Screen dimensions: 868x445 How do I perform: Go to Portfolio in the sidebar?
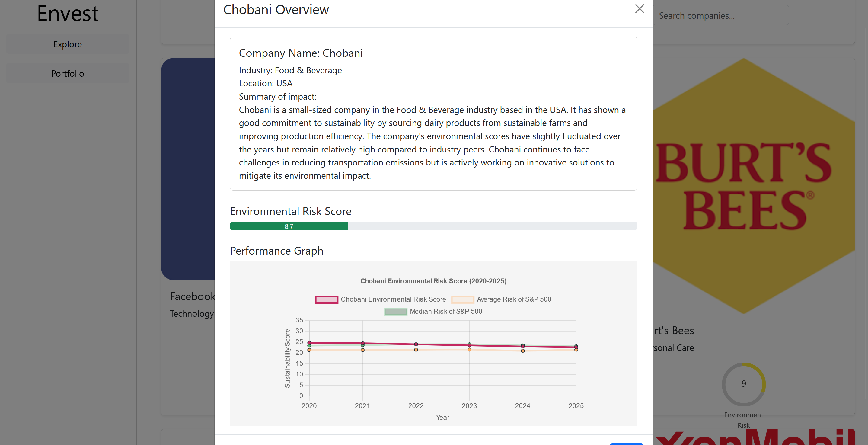tap(67, 73)
